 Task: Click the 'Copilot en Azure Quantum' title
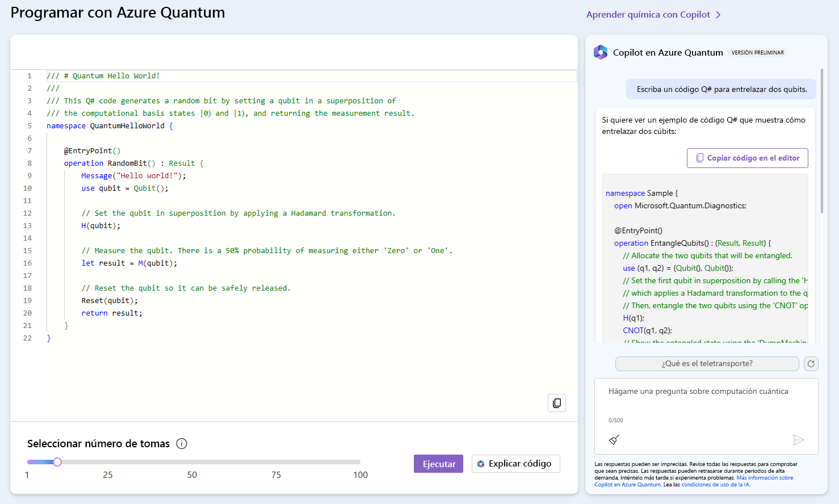pyautogui.click(x=668, y=52)
